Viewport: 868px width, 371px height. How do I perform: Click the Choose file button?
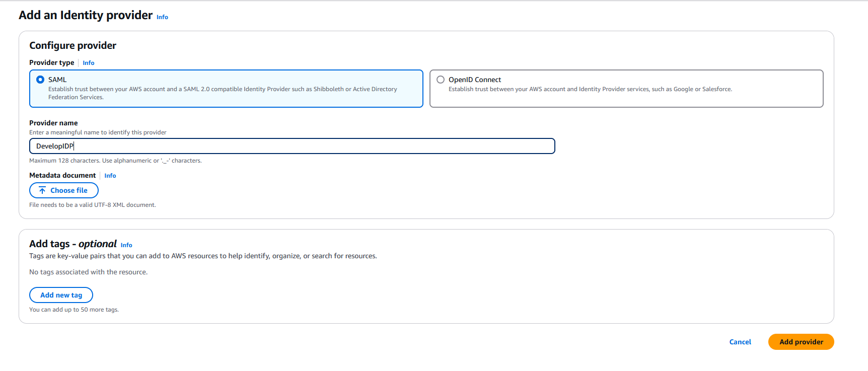[x=64, y=190]
